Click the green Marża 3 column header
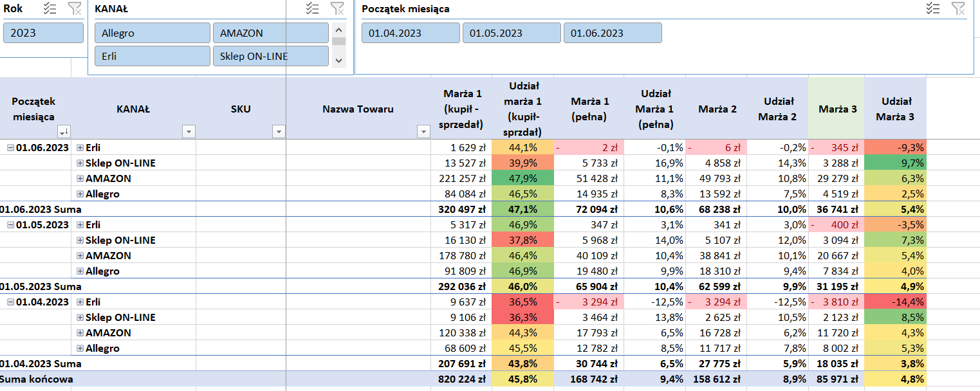This screenshot has width=980, height=391. click(836, 109)
